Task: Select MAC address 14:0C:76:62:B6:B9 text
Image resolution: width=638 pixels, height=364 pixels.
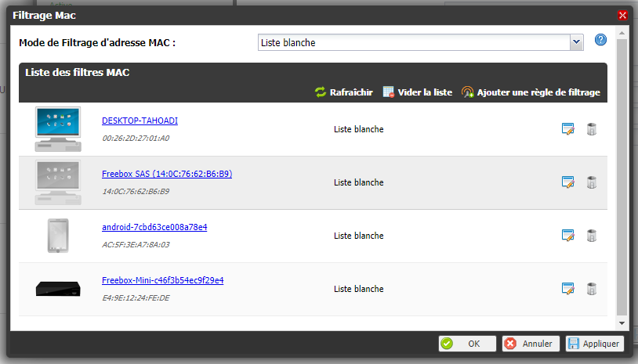Action: 136,191
